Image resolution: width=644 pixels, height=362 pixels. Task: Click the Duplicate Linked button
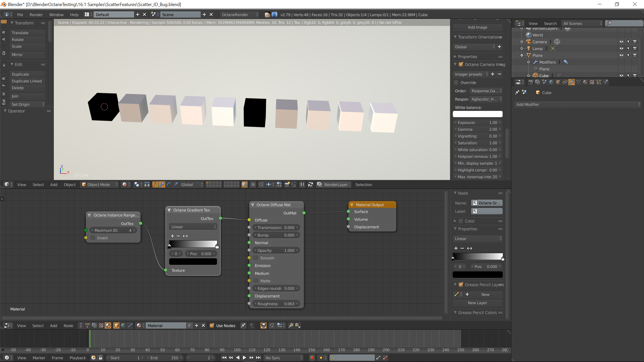(27, 81)
